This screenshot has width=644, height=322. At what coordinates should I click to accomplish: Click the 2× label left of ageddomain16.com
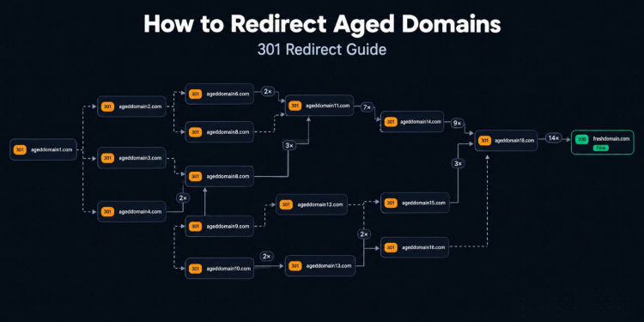364,234
